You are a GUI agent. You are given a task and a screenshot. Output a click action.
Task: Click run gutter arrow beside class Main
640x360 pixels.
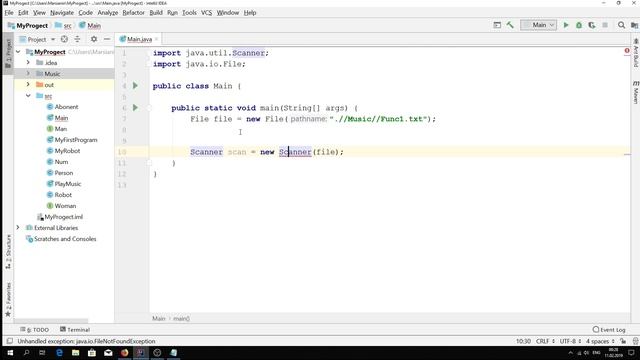(x=135, y=86)
